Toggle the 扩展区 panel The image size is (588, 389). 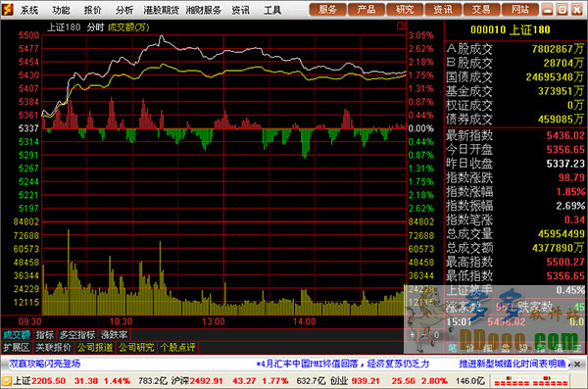[16, 348]
